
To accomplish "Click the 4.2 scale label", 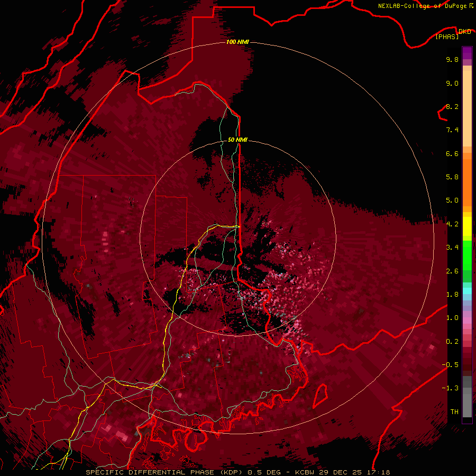I will pyautogui.click(x=452, y=224).
